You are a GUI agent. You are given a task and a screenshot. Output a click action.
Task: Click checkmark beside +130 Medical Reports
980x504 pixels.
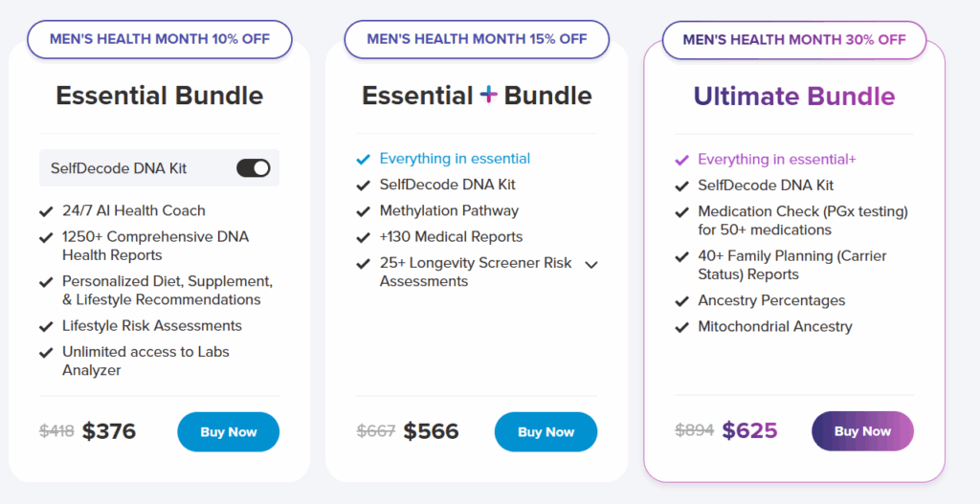(x=363, y=237)
